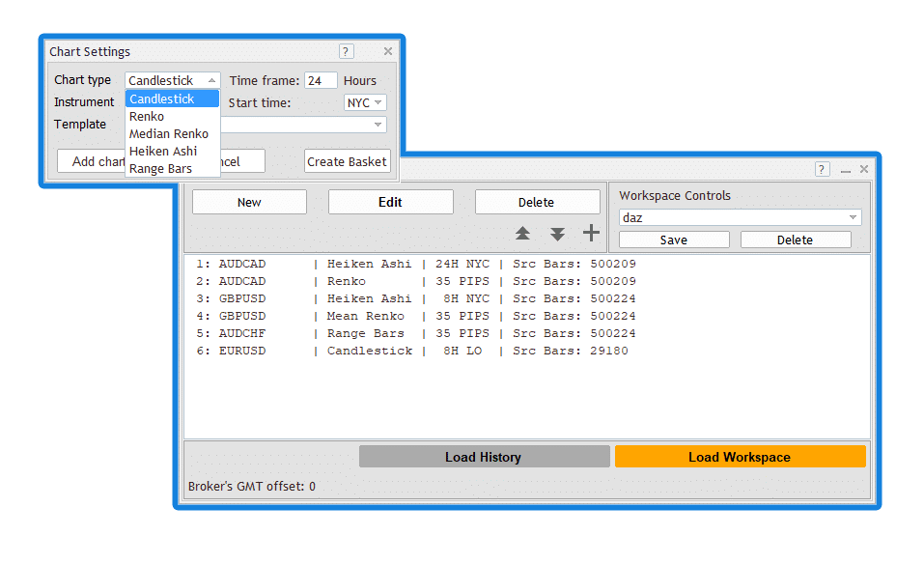Image resolution: width=924 pixels, height=564 pixels.
Task: Click the plus icon to add chart
Action: coord(591,234)
